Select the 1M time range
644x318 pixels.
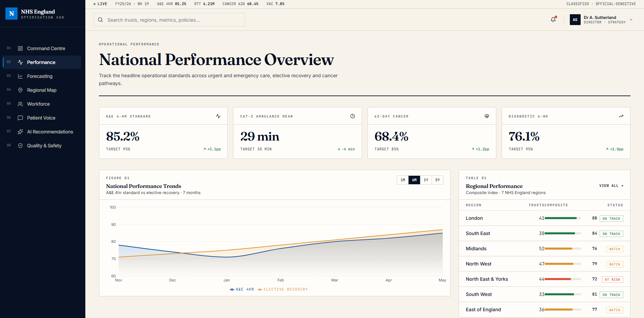pos(403,180)
